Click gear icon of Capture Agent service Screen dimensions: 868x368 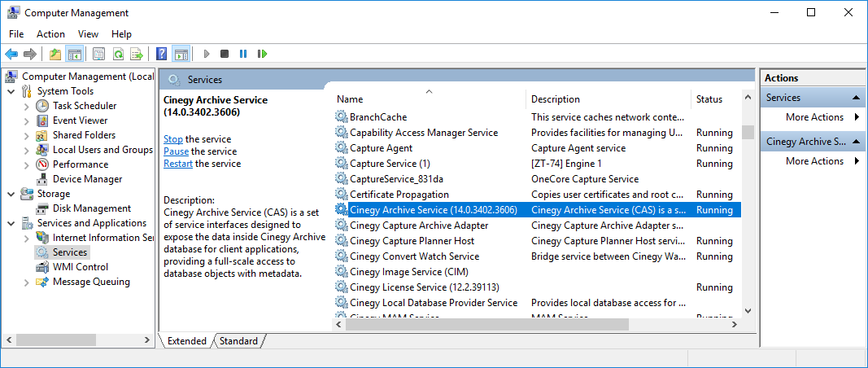click(x=341, y=148)
